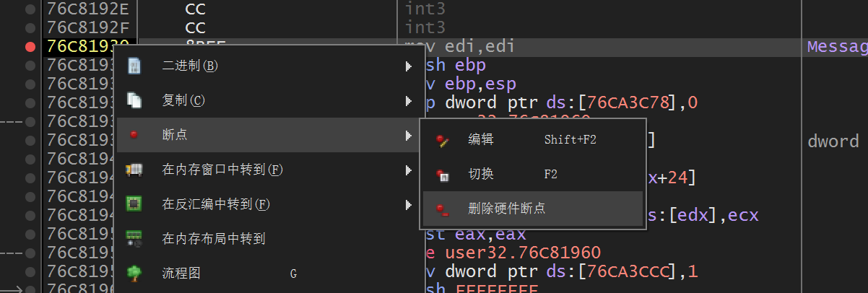Image resolution: width=868 pixels, height=293 pixels.
Task: Click the operand dword ptr ds:[76CA3CCC],1
Action: [x=571, y=272]
